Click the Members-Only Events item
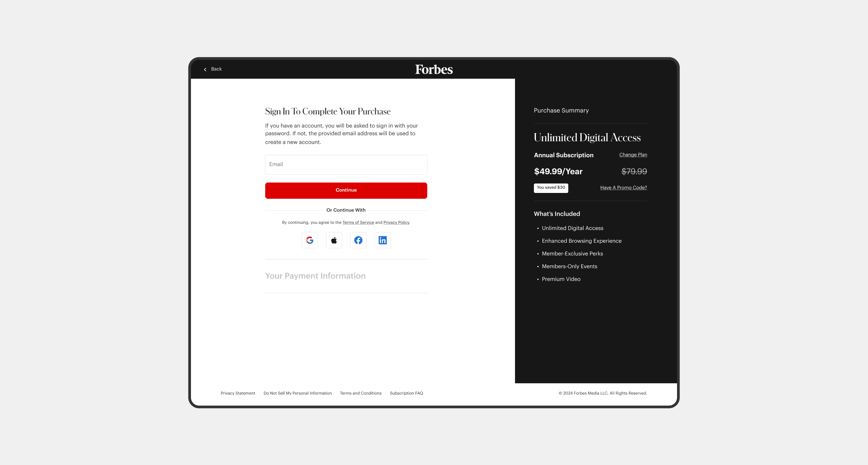This screenshot has width=868, height=465. (x=569, y=267)
